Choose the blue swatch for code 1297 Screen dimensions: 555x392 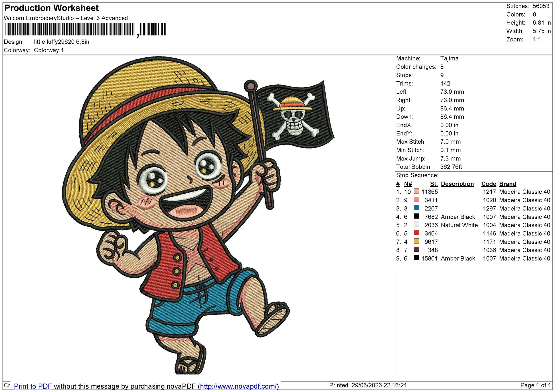click(416, 208)
